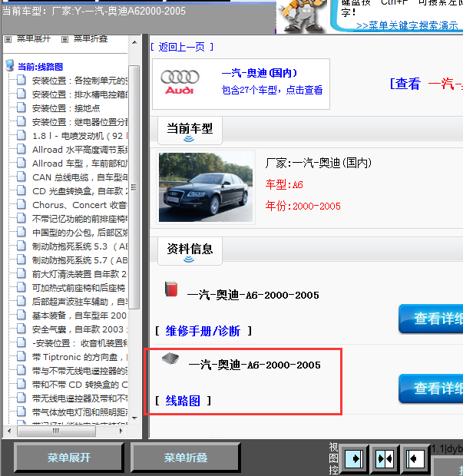463x476 pixels.
Task: Click view control left-arrow panel icon
Action: pyautogui.click(x=415, y=458)
